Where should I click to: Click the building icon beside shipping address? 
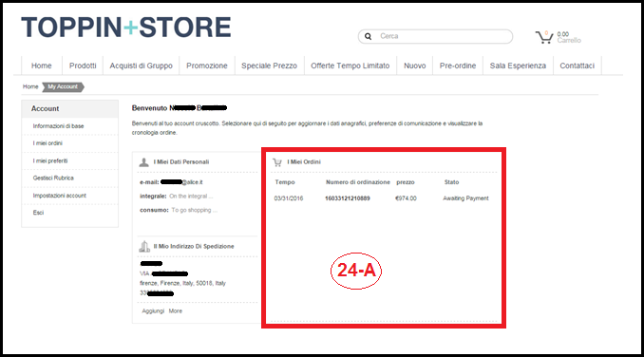(144, 246)
